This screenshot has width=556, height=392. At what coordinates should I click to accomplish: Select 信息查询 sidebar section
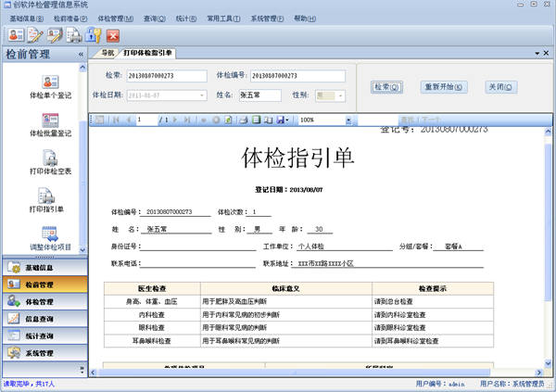45,319
